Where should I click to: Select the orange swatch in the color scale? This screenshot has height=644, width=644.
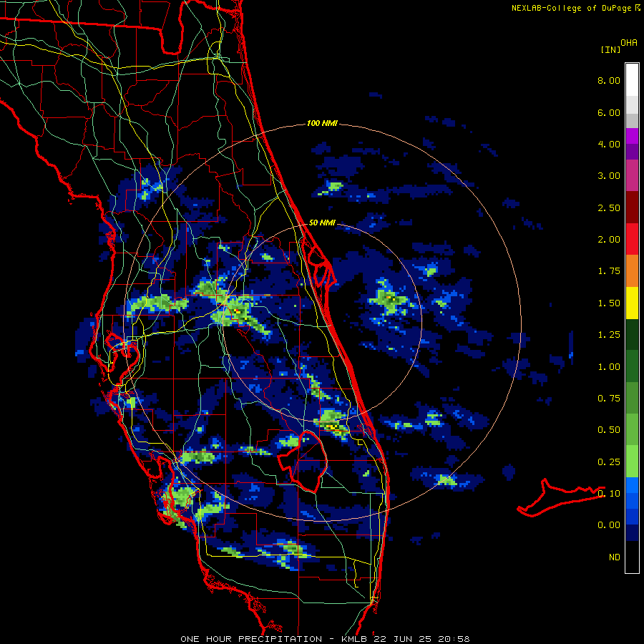(x=632, y=271)
